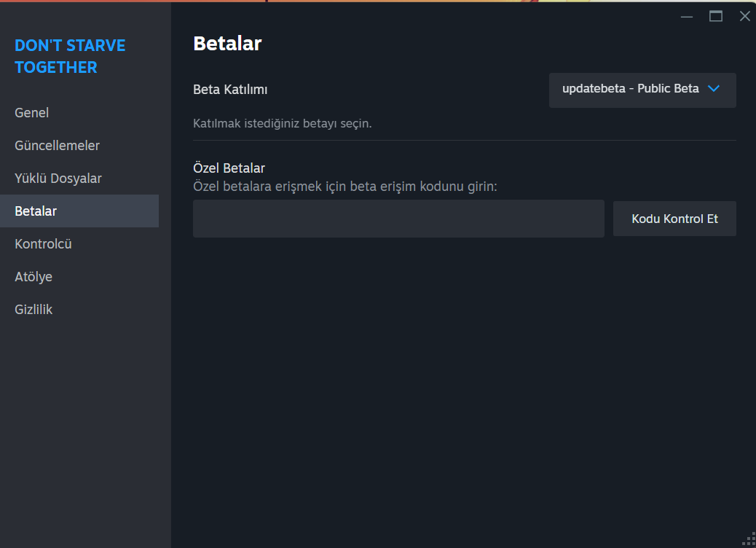Select Betalar in the sidebar
756x548 pixels.
pyautogui.click(x=36, y=211)
